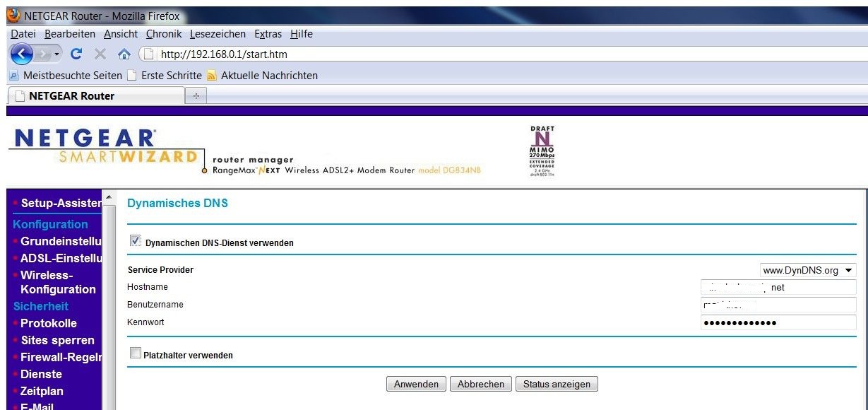Screen dimensions: 868x410
Task: Open Dienste in the sidebar
Action: point(41,374)
